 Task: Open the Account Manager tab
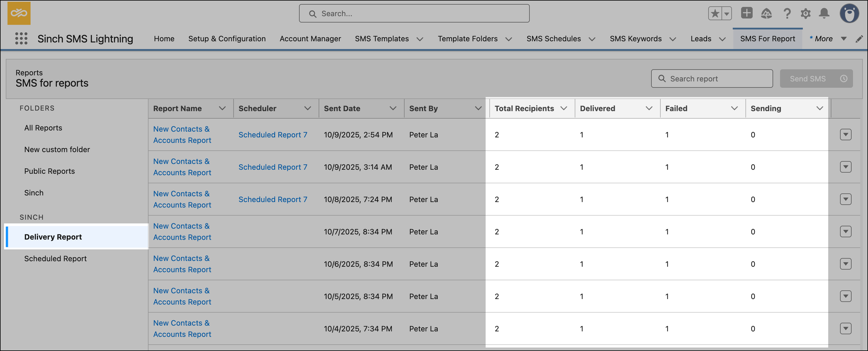(310, 39)
